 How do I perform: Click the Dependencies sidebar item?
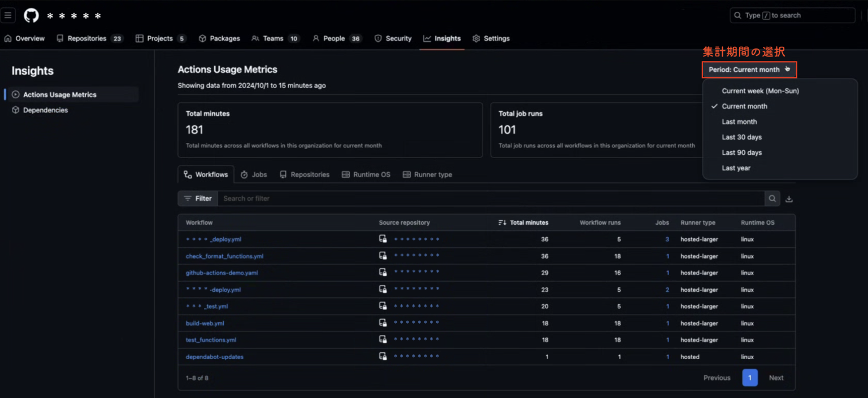coord(45,110)
